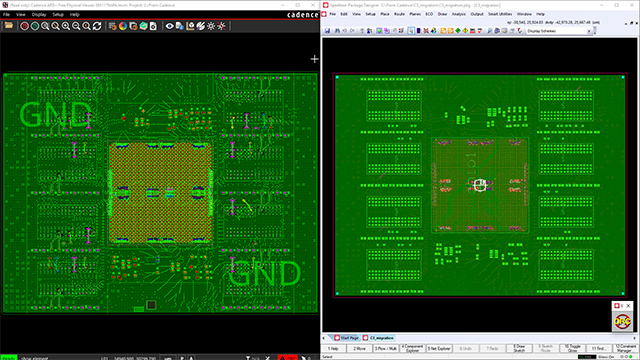Click the select-mode arrow icon in Xpedition toolbar

(411, 31)
